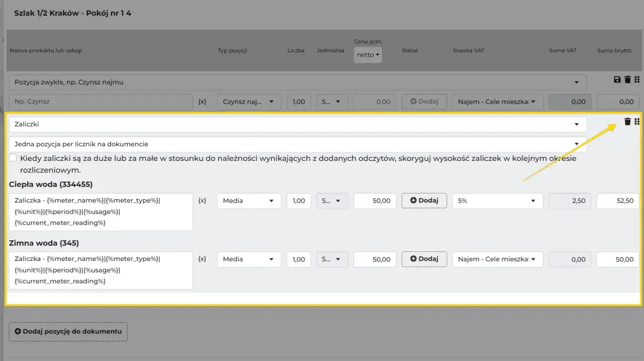Open Media type dropdown in Zimna woda row
This screenshot has height=361, width=644.
click(249, 259)
